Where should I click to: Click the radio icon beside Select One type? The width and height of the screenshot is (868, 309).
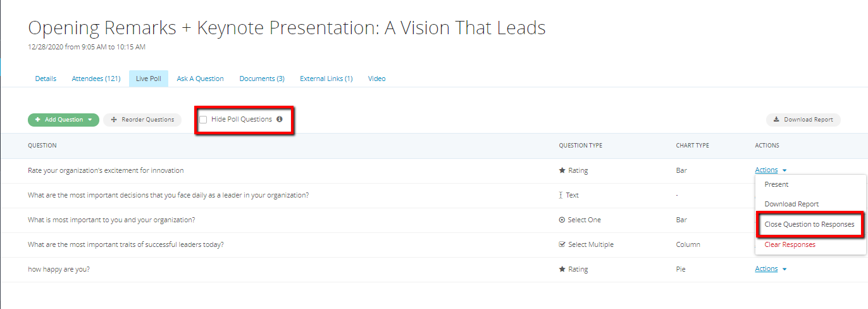[562, 220]
